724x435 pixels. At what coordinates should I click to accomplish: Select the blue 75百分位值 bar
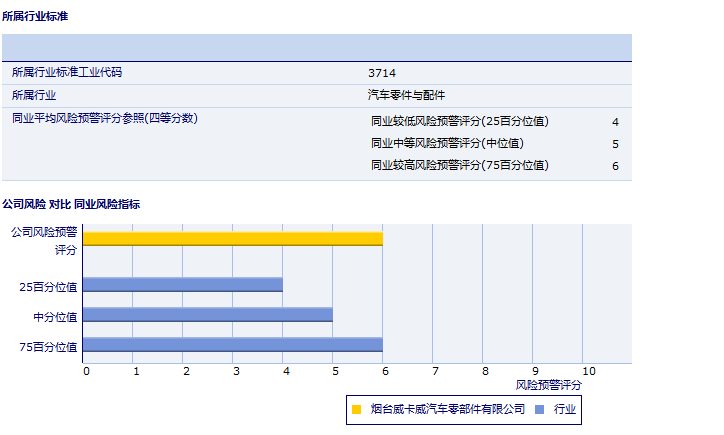[233, 345]
